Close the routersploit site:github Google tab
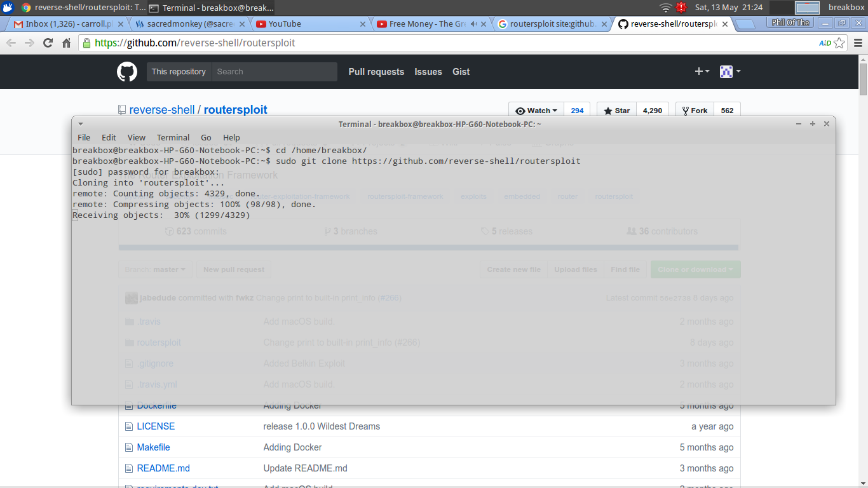 tap(604, 24)
